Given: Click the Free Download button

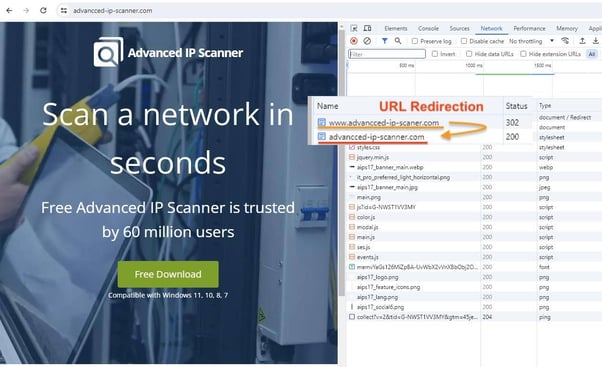Looking at the screenshot, I should [168, 274].
